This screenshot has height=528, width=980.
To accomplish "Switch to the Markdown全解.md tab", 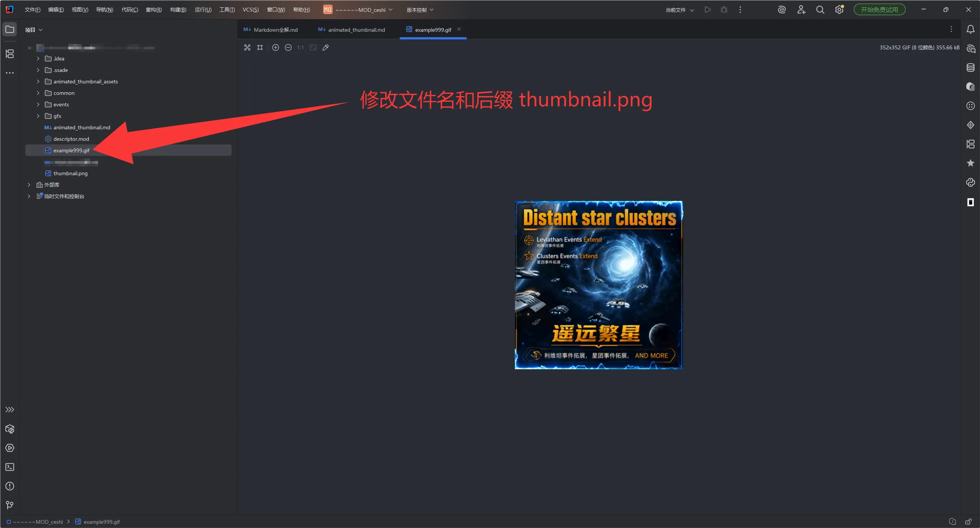I will [x=271, y=30].
